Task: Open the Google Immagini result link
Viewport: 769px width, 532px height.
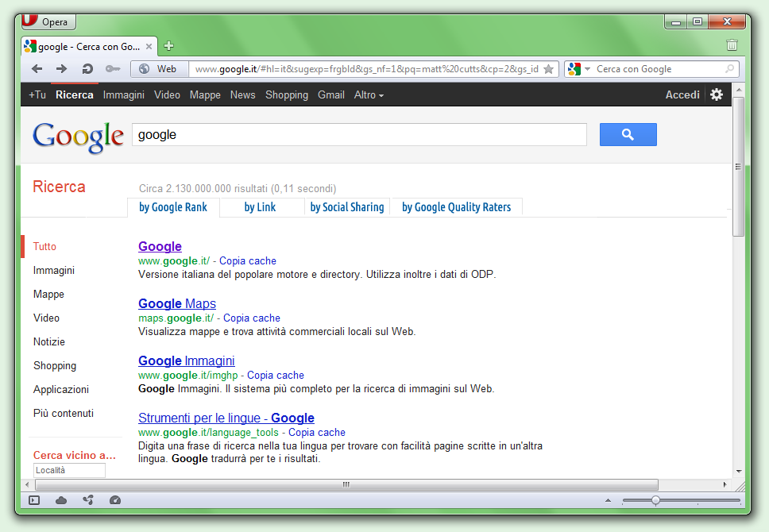Action: (187, 360)
